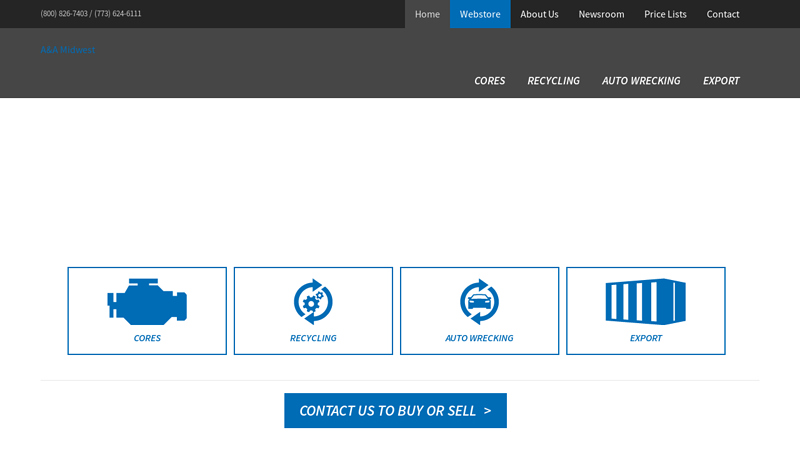Click Contact Us To Buy Or Sell button
Viewport: 800px width, 450px height.
click(395, 411)
